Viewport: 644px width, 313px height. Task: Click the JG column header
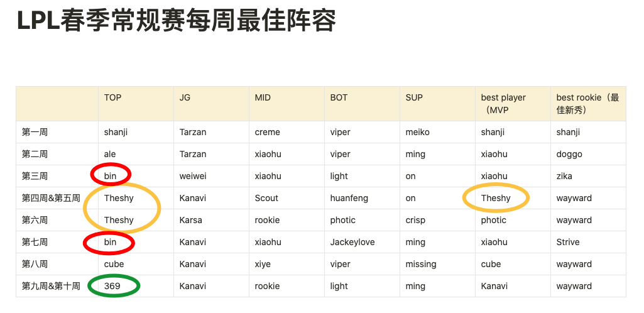coord(185,97)
